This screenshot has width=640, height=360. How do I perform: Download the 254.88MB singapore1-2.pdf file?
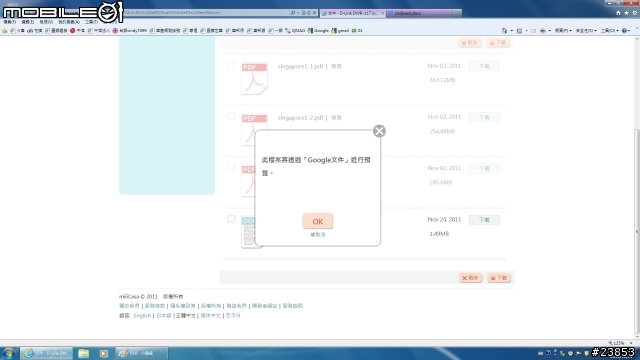[x=484, y=118]
